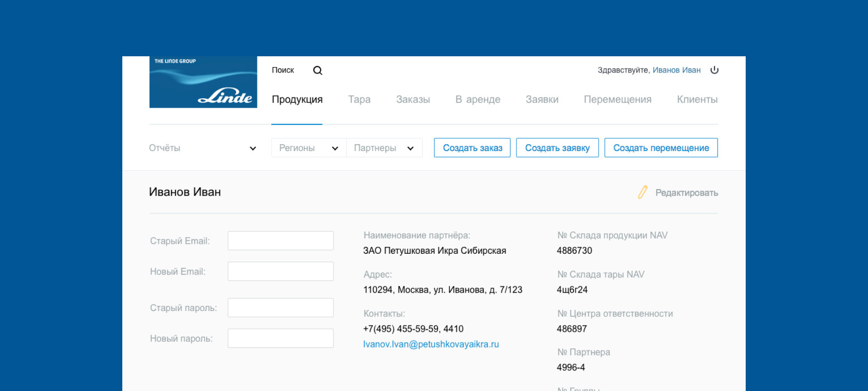The width and height of the screenshot is (868, 391).
Task: Switch to the Продукция tab
Action: [x=297, y=100]
